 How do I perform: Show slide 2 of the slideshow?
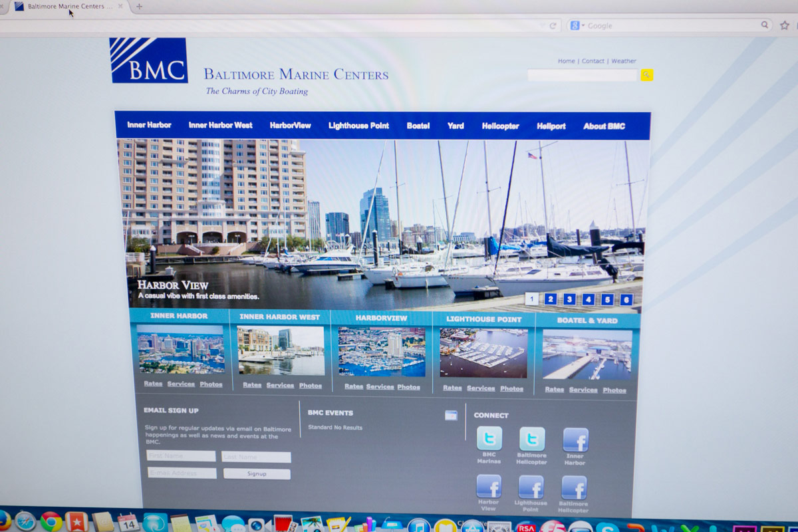click(x=551, y=299)
